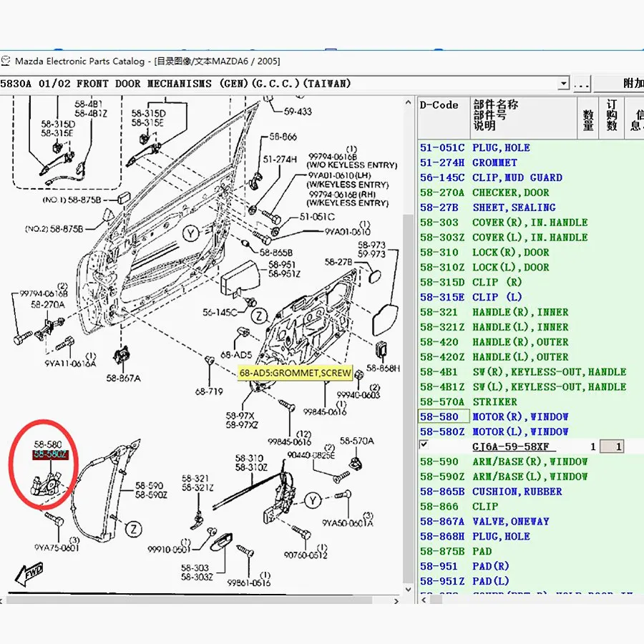The image size is (644, 644).
Task: Click the D-Code column header
Action: [444, 118]
